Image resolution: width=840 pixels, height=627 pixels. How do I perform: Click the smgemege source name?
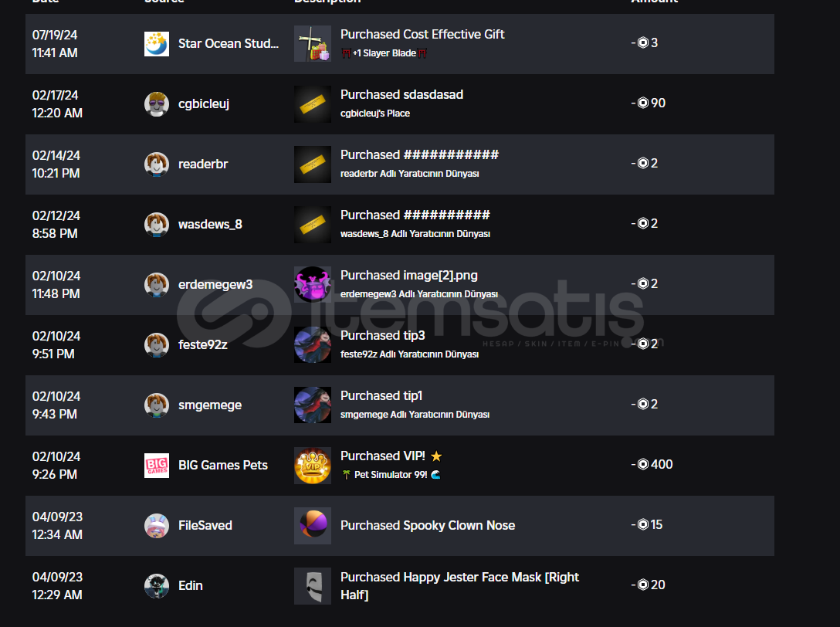pos(210,405)
